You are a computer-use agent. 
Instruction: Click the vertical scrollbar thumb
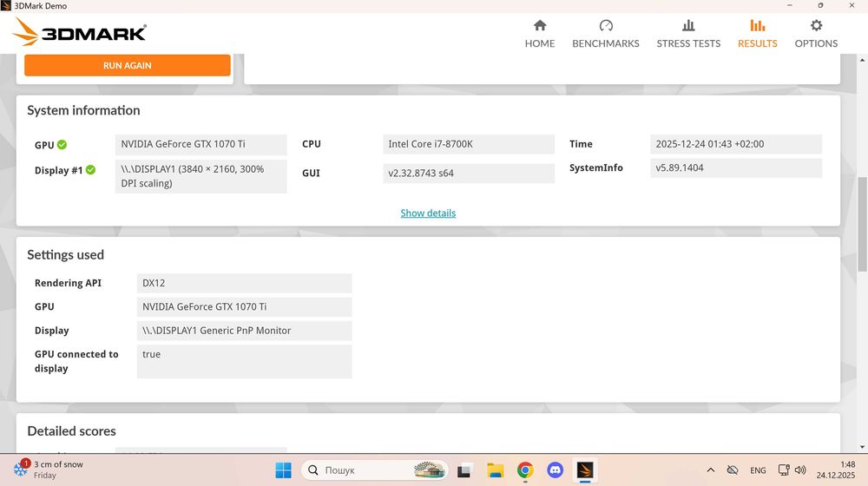click(863, 224)
